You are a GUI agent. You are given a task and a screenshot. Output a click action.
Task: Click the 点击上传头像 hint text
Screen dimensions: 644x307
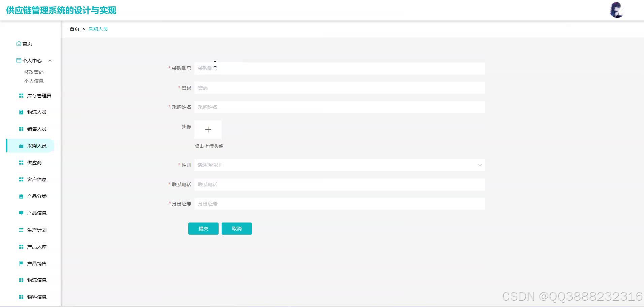(209, 146)
